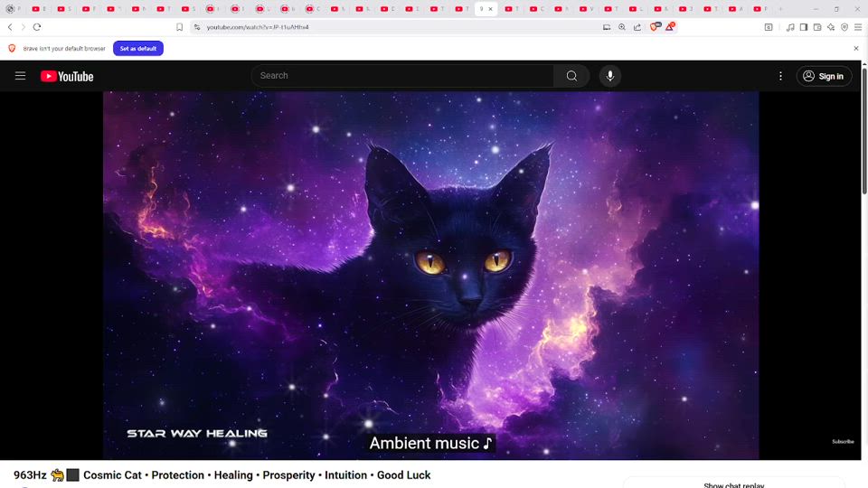The width and height of the screenshot is (868, 488).
Task: Open the YouTube hamburger guide menu
Action: tap(20, 76)
